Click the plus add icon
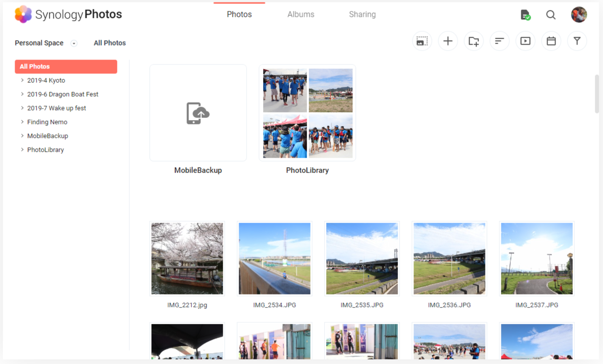This screenshot has height=364, width=603. coord(448,41)
